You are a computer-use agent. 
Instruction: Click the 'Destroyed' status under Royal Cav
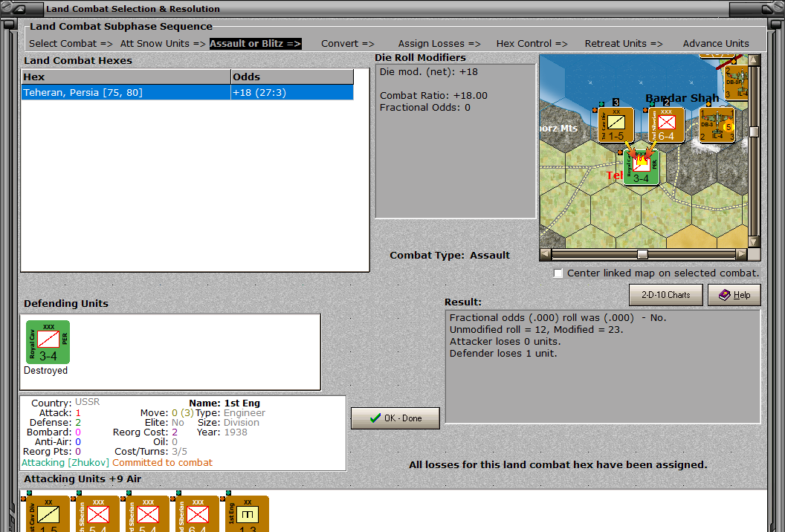click(45, 370)
